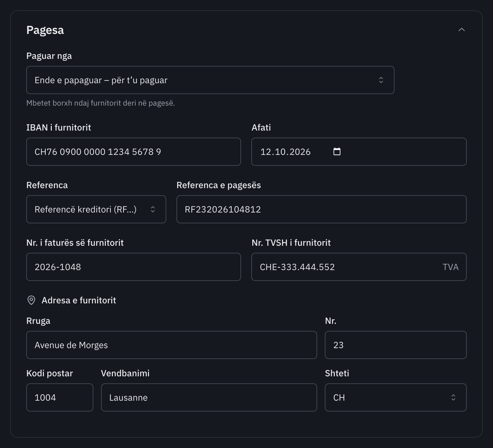The image size is (493, 448).
Task: Open the Referenca type dropdown
Action: 96,209
